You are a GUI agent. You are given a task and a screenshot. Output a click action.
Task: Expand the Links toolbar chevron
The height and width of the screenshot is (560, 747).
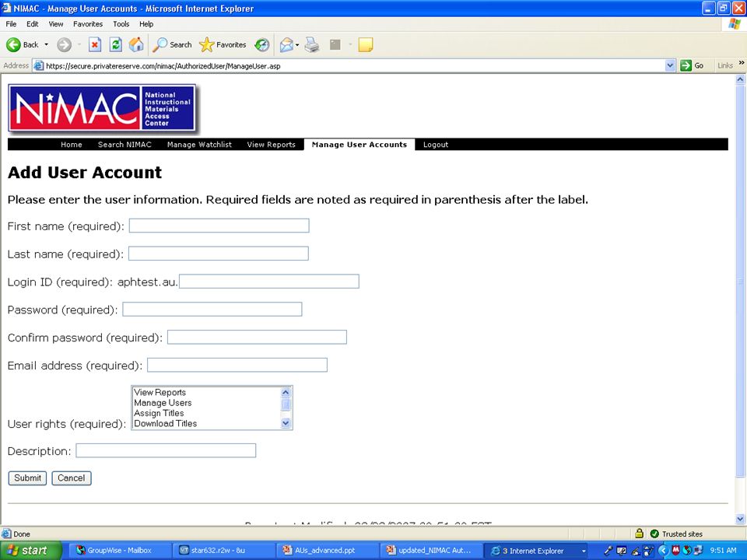coord(742,63)
